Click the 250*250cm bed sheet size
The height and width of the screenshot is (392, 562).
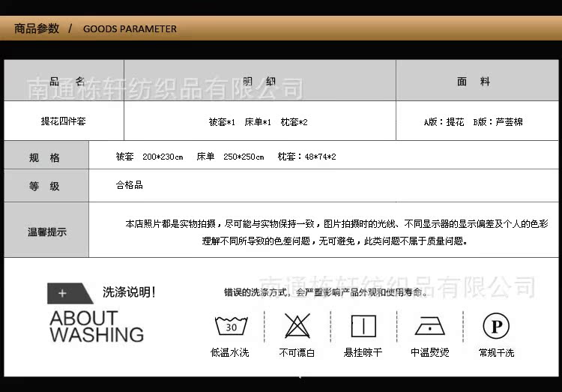click(x=244, y=157)
